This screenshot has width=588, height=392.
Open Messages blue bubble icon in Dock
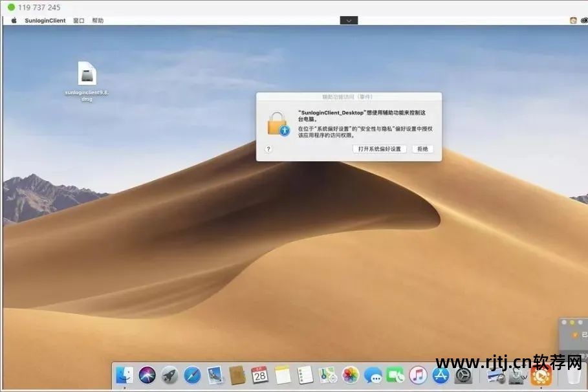coord(373,375)
